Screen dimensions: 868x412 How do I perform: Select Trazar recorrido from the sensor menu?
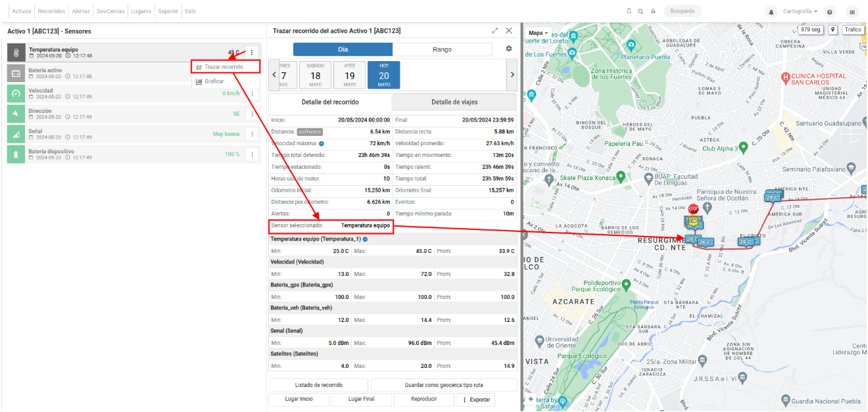(226, 67)
